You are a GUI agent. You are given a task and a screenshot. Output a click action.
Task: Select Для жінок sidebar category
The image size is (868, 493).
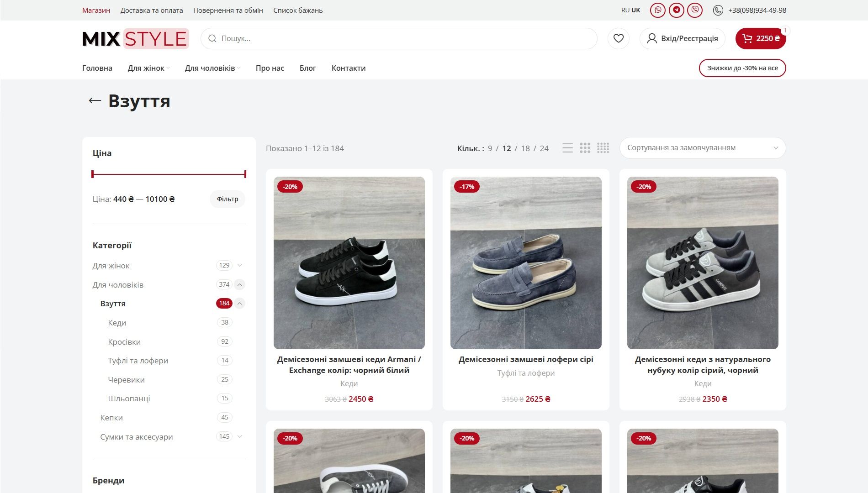tap(111, 266)
